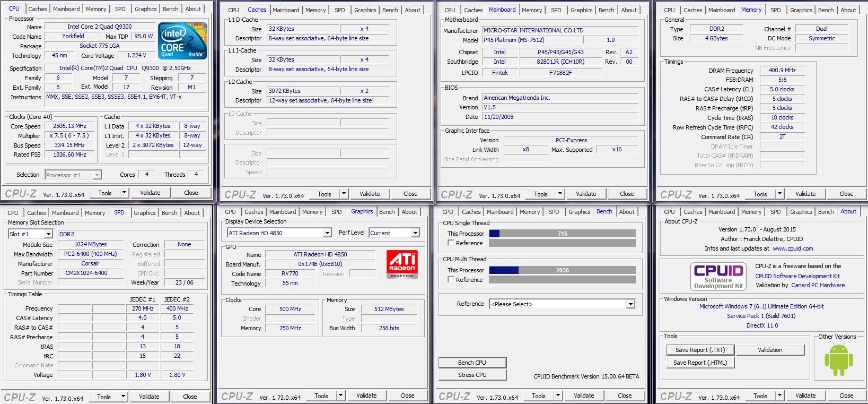Enable Reference checkbox under CPU Multi Thread
The image size is (868, 404).
coord(451,280)
